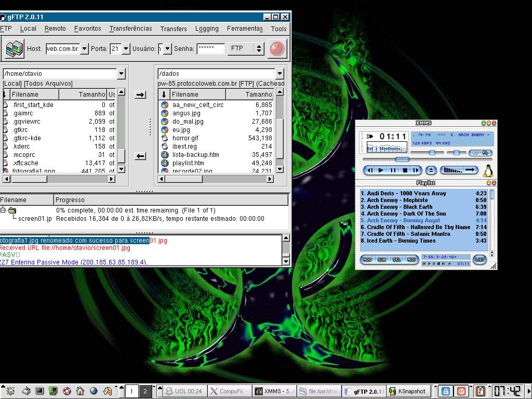Click the red stop transfer button in gFTP
532x399 pixels.
click(277, 49)
